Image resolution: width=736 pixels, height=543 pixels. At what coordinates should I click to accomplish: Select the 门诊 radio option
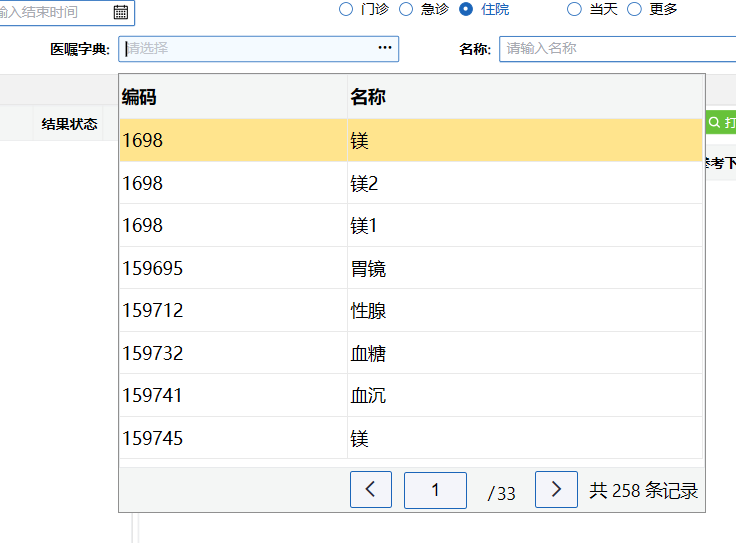(x=346, y=9)
